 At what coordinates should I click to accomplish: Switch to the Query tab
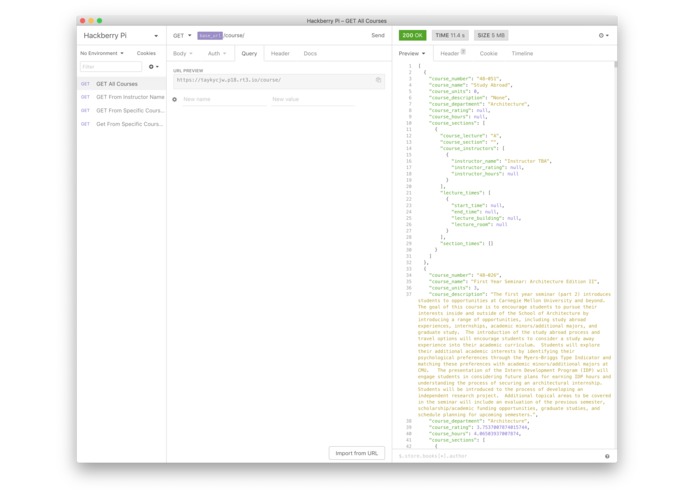click(x=249, y=53)
